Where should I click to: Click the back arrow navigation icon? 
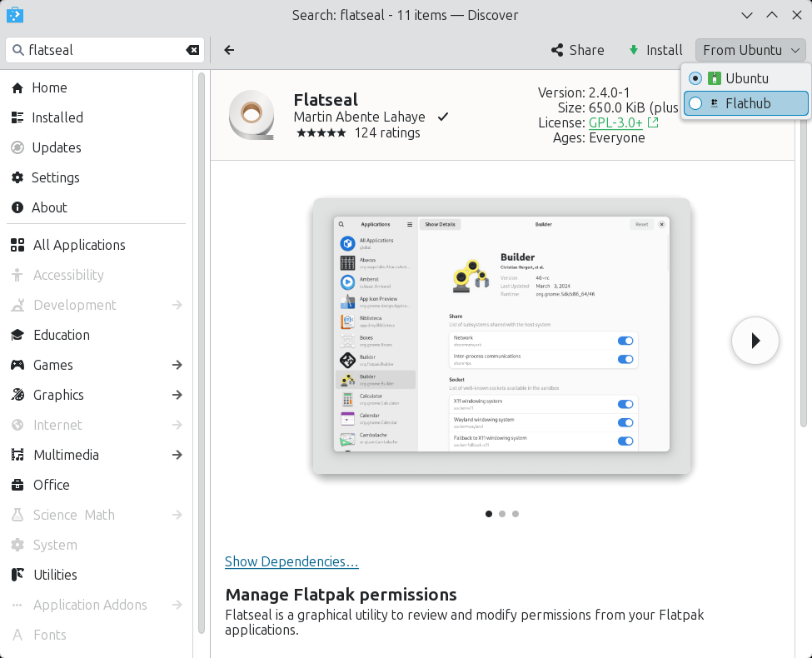pyautogui.click(x=229, y=50)
